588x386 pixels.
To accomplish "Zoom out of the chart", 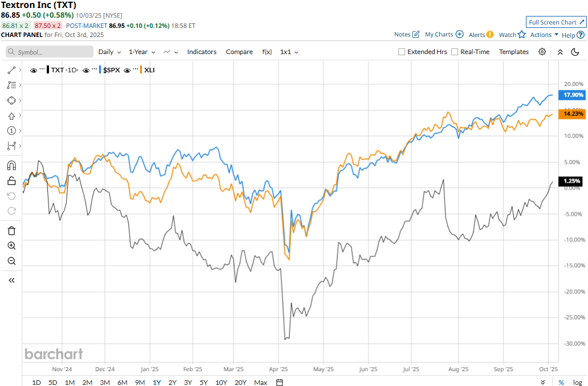I will point(11,261).
